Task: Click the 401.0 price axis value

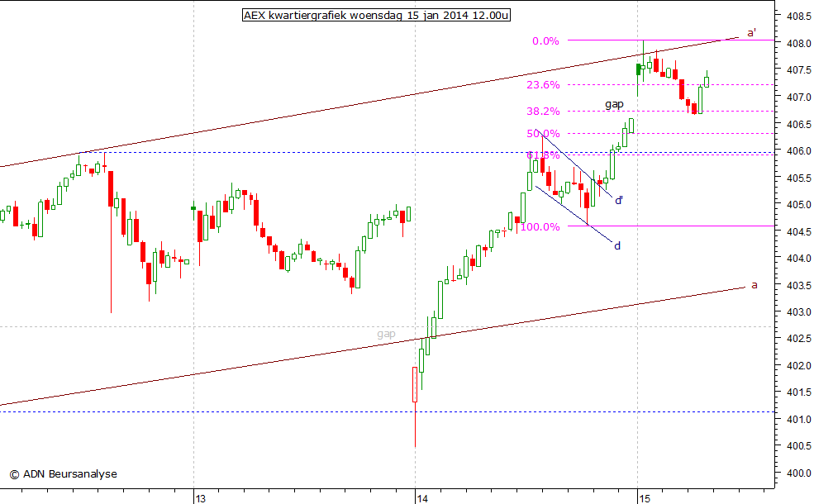Action: click(x=798, y=420)
